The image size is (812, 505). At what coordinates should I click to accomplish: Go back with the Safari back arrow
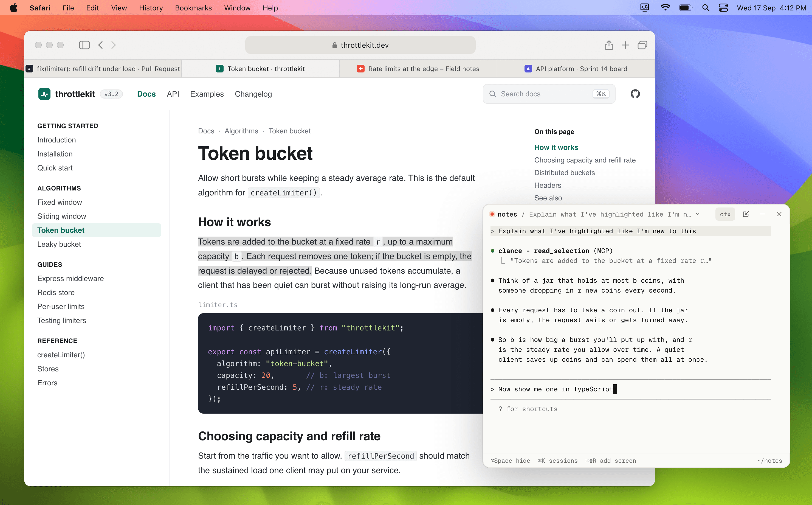(x=100, y=45)
